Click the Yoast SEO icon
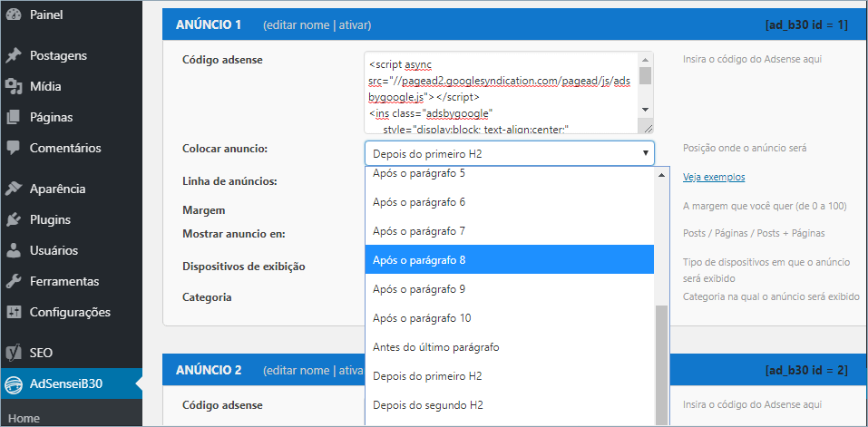This screenshot has width=868, height=427. pyautogui.click(x=14, y=353)
